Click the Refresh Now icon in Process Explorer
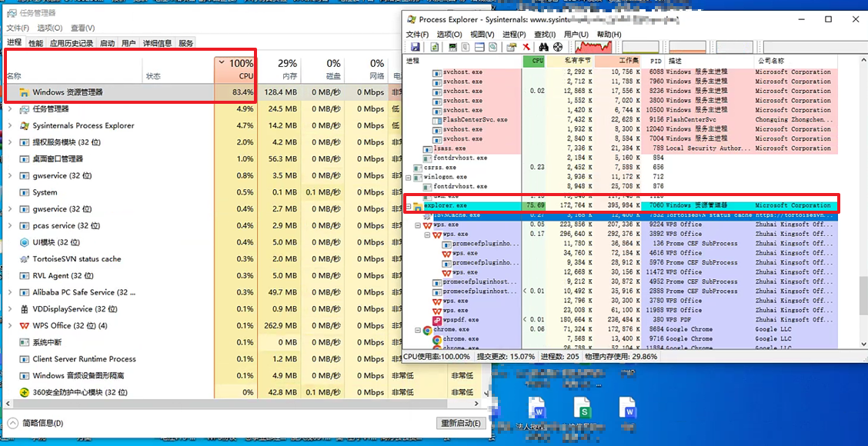The height and width of the screenshot is (446, 868). [x=435, y=47]
